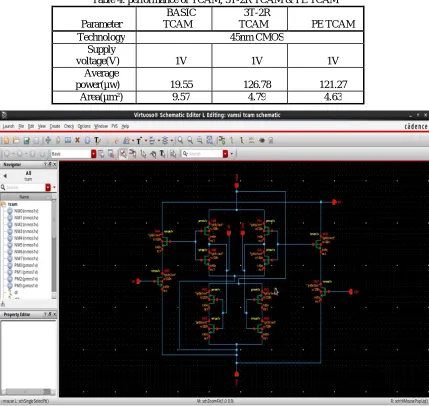This screenshot has height=406, width=429.
Task: Select NM4 in the Navigator tree
Action: click(26, 238)
